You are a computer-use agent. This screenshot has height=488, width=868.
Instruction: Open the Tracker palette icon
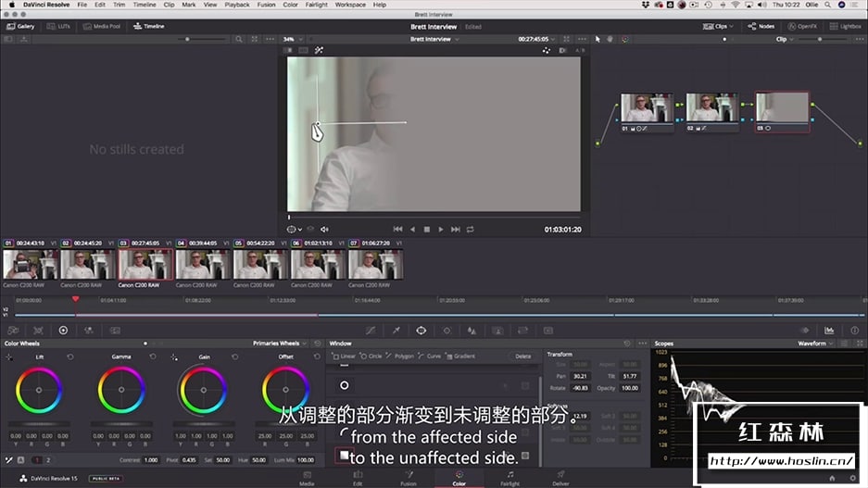[447, 331]
